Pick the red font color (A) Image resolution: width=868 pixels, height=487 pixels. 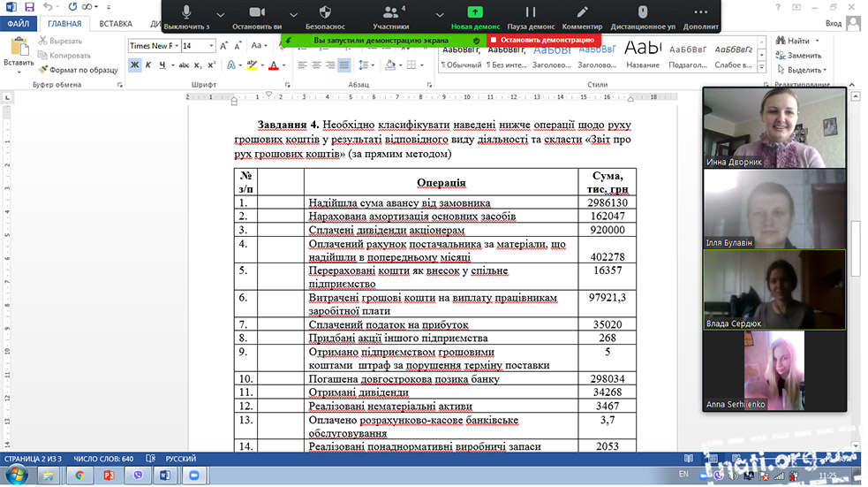click(274, 65)
